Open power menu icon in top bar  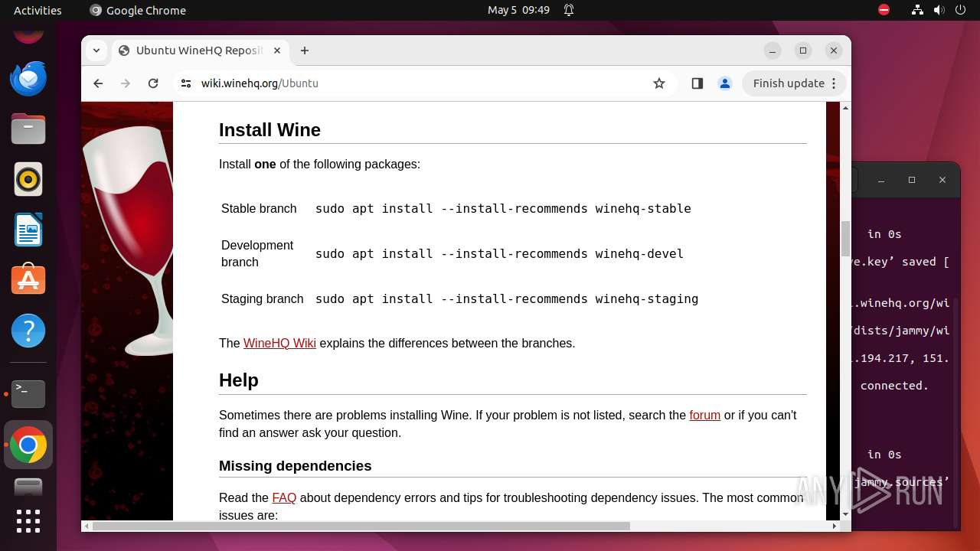pyautogui.click(x=960, y=10)
